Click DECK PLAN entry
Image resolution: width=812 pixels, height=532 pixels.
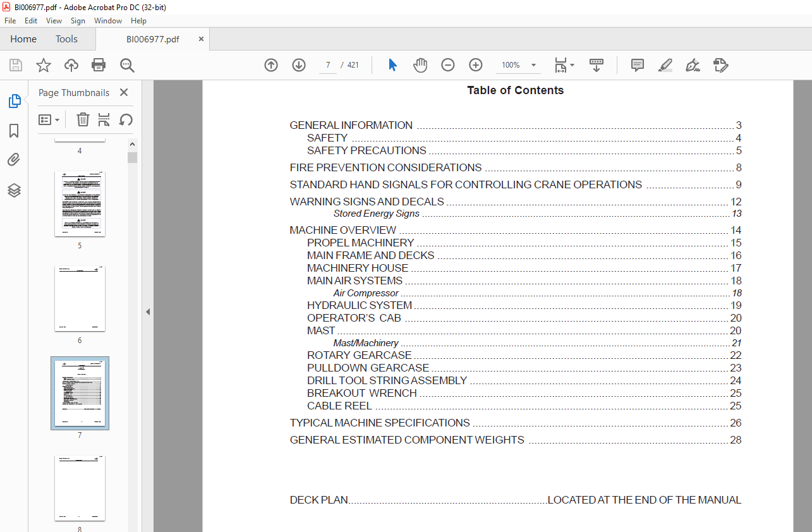pos(515,500)
